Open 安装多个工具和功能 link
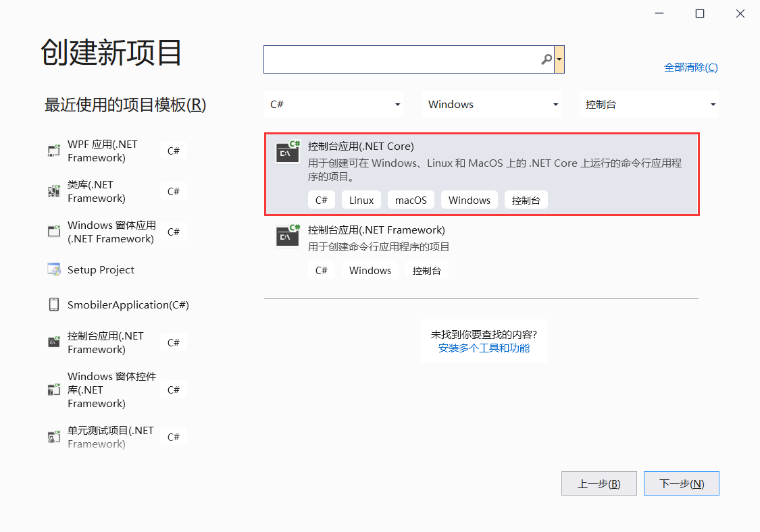 click(x=484, y=350)
